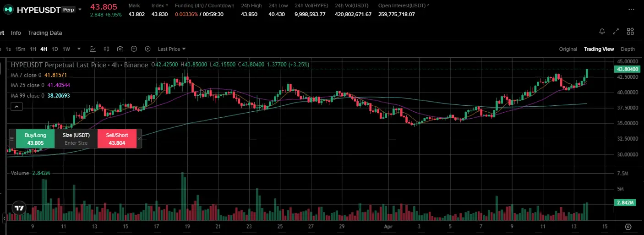Close the Buy/Sell quick order panel

point(139,139)
